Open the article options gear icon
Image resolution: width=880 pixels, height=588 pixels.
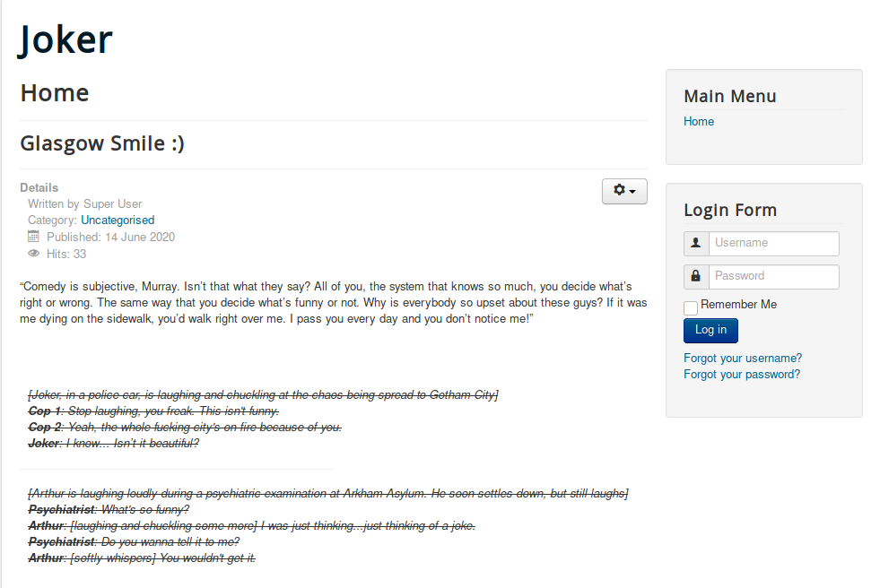click(x=620, y=191)
